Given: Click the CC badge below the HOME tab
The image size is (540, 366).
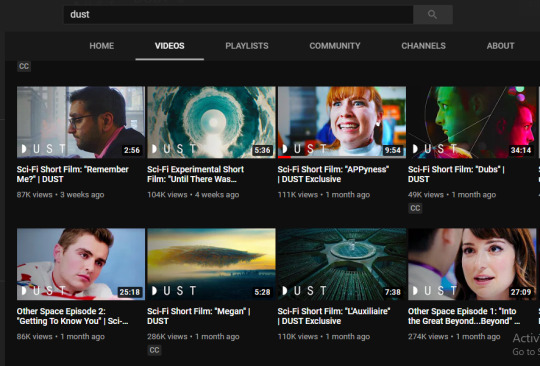Looking at the screenshot, I should (24, 66).
